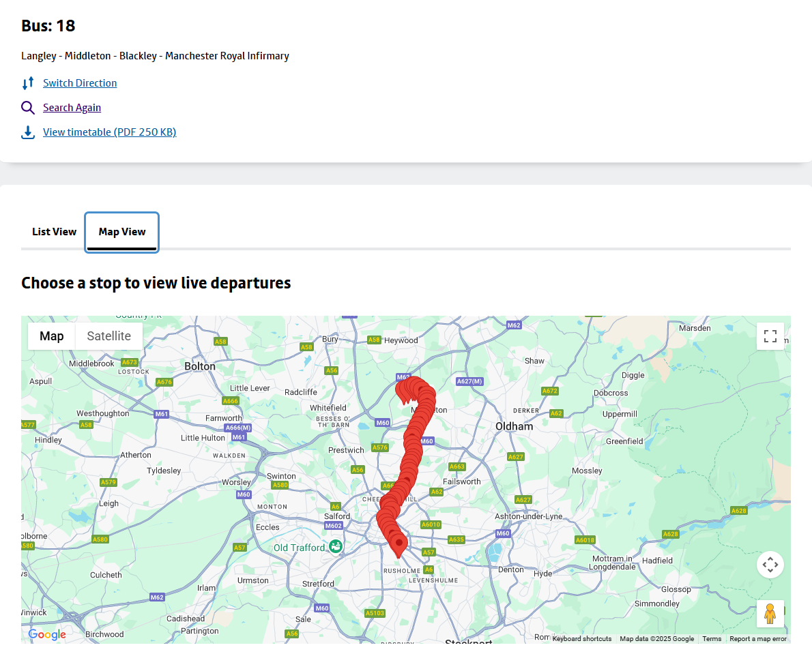Click the Glossop label on the map

pos(676,589)
